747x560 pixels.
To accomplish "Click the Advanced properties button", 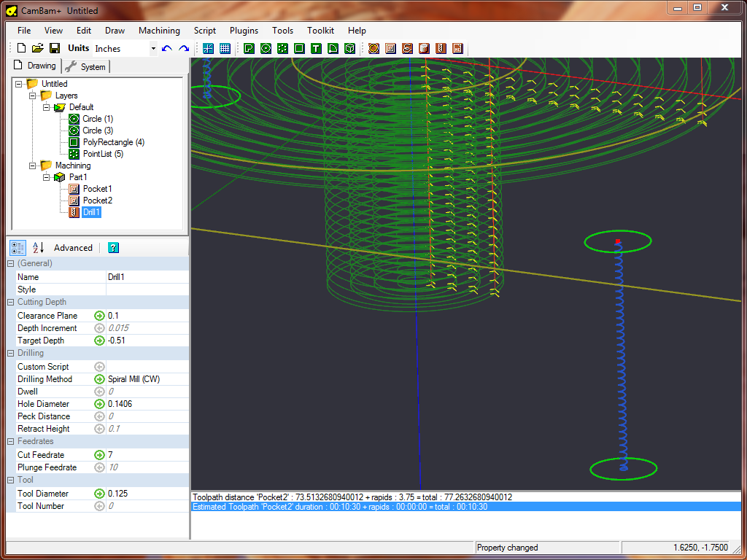I will tap(73, 248).
